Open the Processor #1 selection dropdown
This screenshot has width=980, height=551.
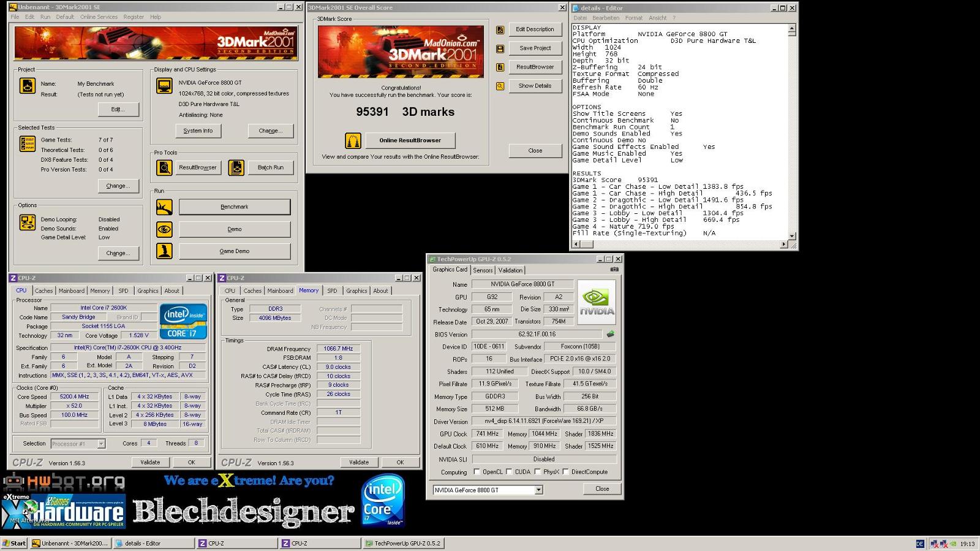click(101, 444)
